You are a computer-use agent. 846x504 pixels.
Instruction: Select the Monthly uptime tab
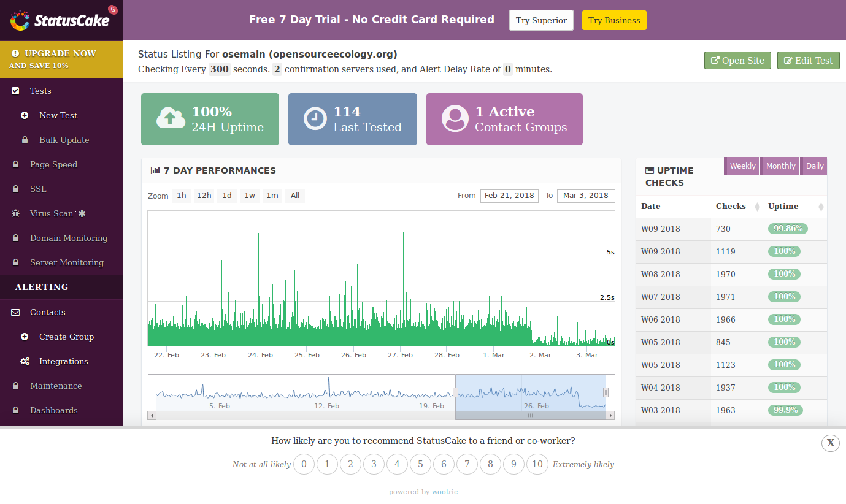pyautogui.click(x=780, y=166)
